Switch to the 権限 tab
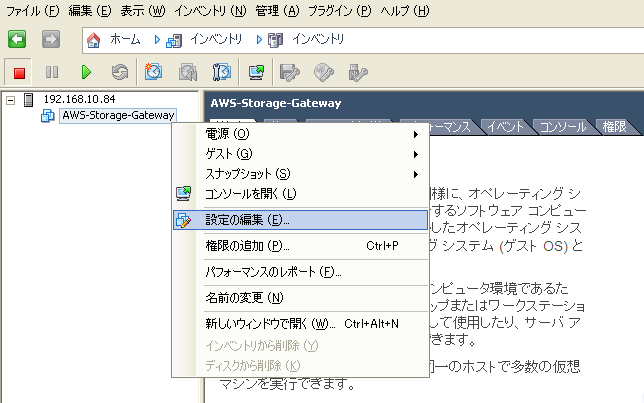 pyautogui.click(x=614, y=127)
